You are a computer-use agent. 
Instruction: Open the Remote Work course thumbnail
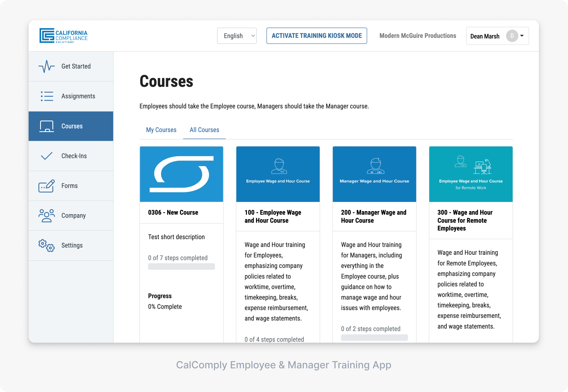(x=471, y=174)
